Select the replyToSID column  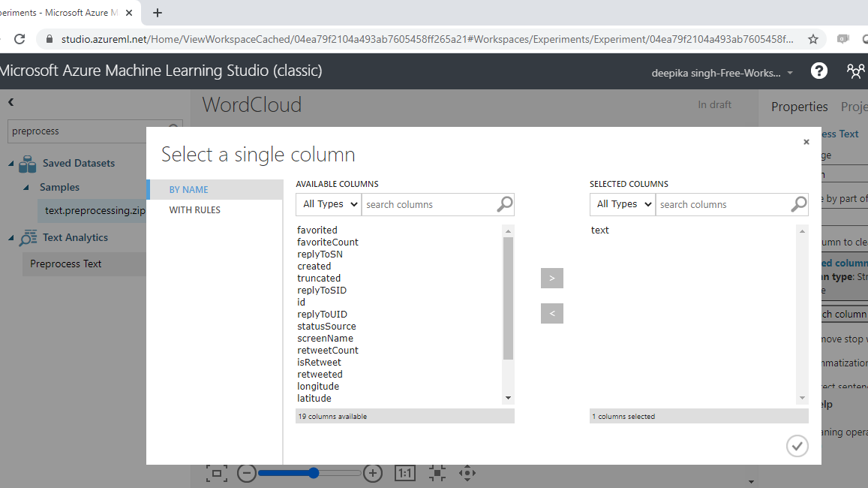coord(322,291)
